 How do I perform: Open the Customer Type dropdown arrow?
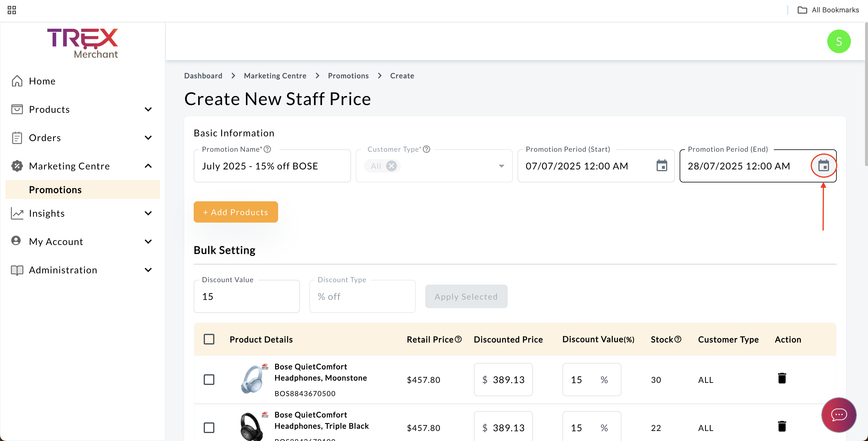(501, 166)
